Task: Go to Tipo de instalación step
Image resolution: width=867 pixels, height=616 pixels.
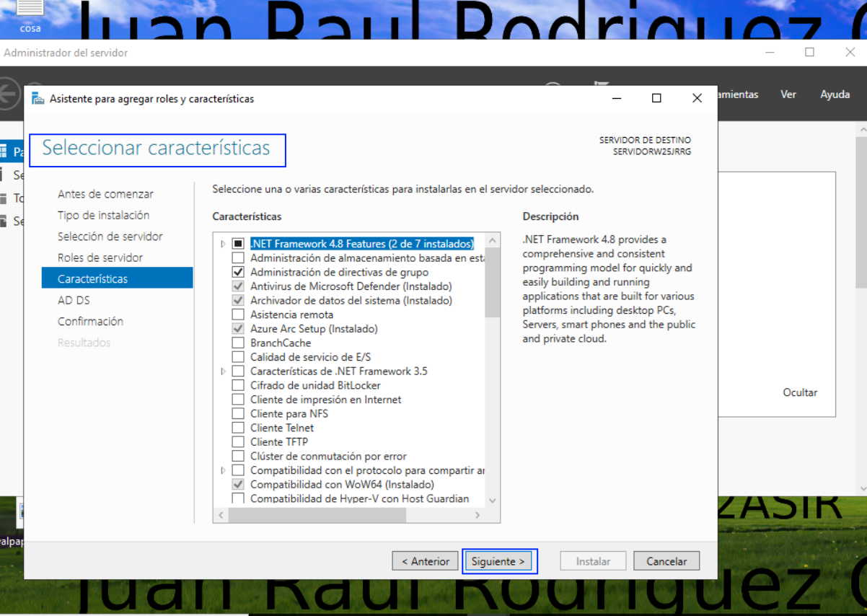Action: 103,215
